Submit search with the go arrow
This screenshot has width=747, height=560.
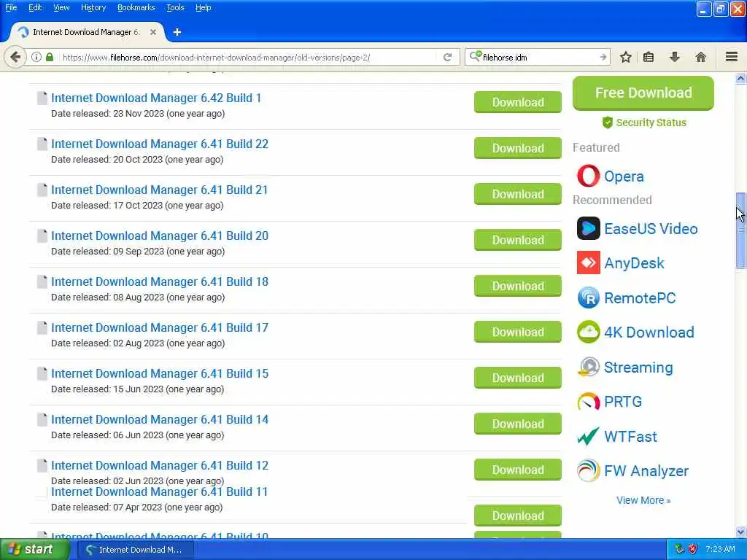click(x=603, y=57)
